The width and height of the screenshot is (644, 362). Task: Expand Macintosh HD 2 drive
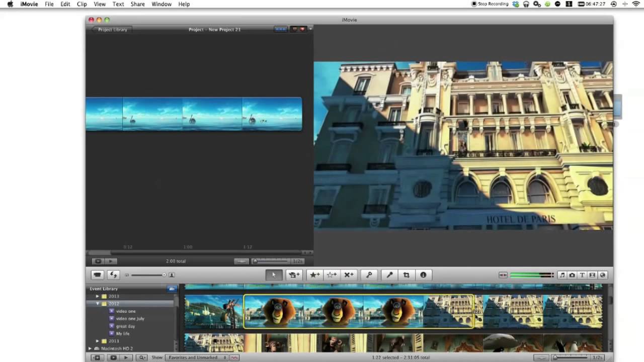(90, 348)
